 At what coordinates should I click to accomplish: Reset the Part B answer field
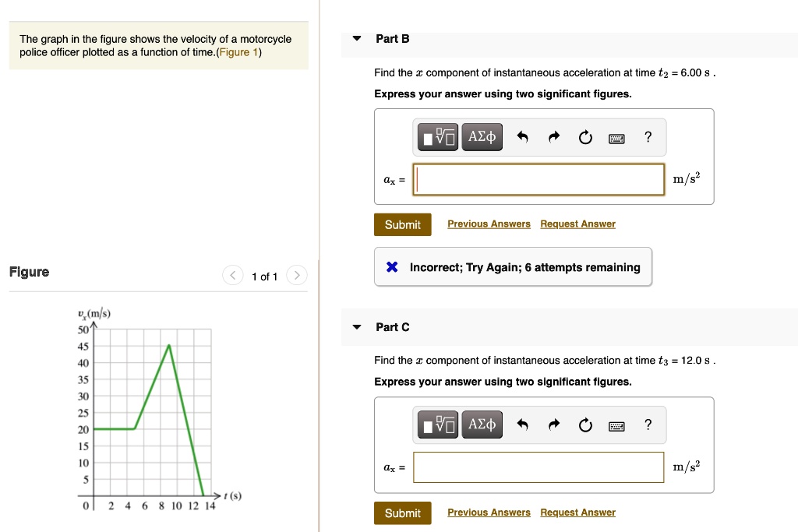coord(584,138)
